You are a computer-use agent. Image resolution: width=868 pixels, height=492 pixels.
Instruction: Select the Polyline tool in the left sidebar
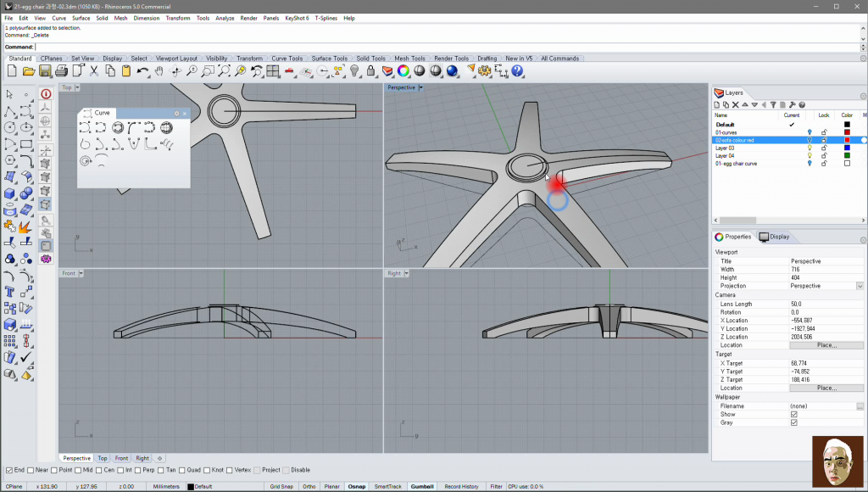(9, 111)
